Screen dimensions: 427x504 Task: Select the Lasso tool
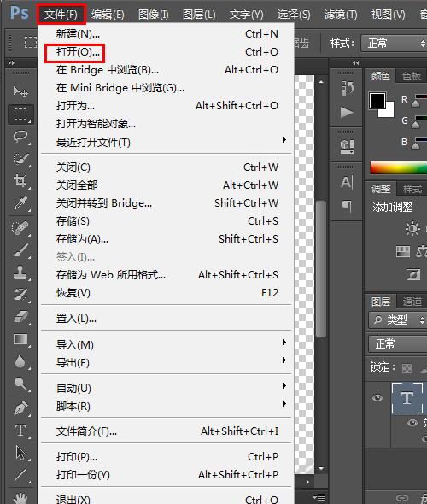20,137
